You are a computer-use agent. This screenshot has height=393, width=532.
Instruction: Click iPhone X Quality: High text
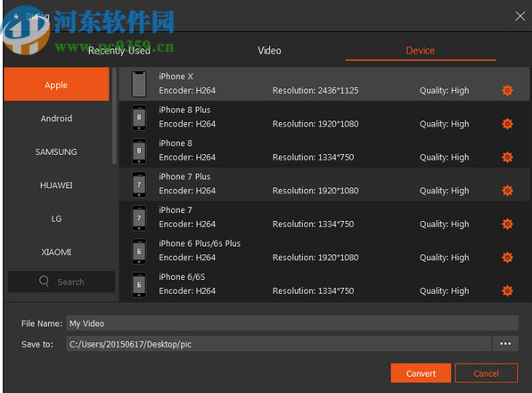(x=444, y=91)
